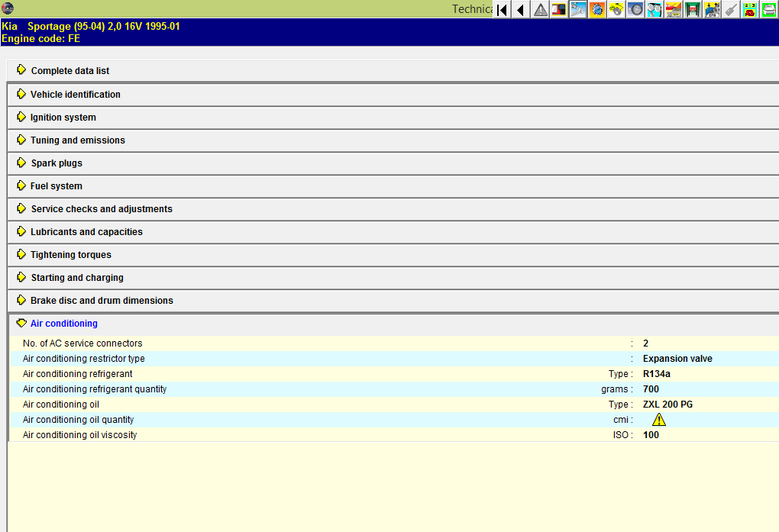Click the 'Engine code: FE' text

pos(40,39)
